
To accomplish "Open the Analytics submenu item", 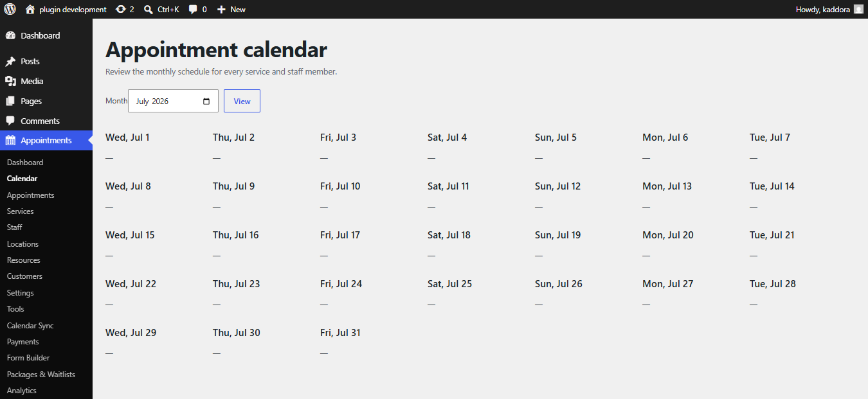I will tap(22, 391).
